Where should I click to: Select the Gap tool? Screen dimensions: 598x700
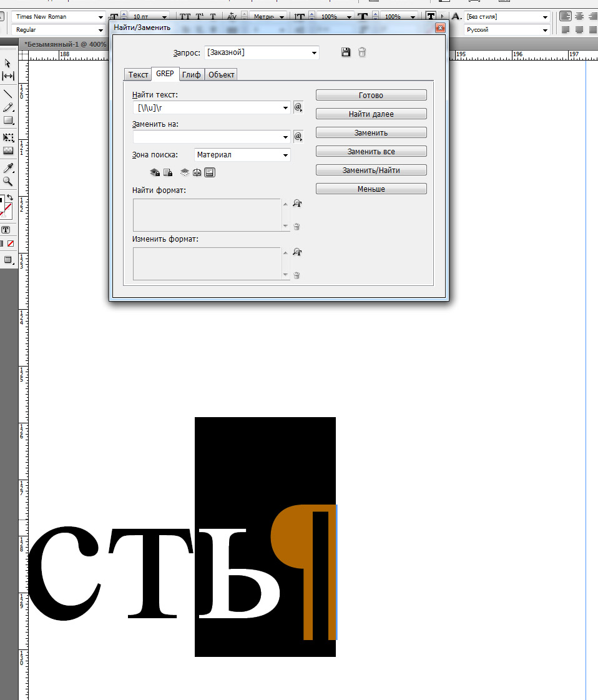pos(8,76)
